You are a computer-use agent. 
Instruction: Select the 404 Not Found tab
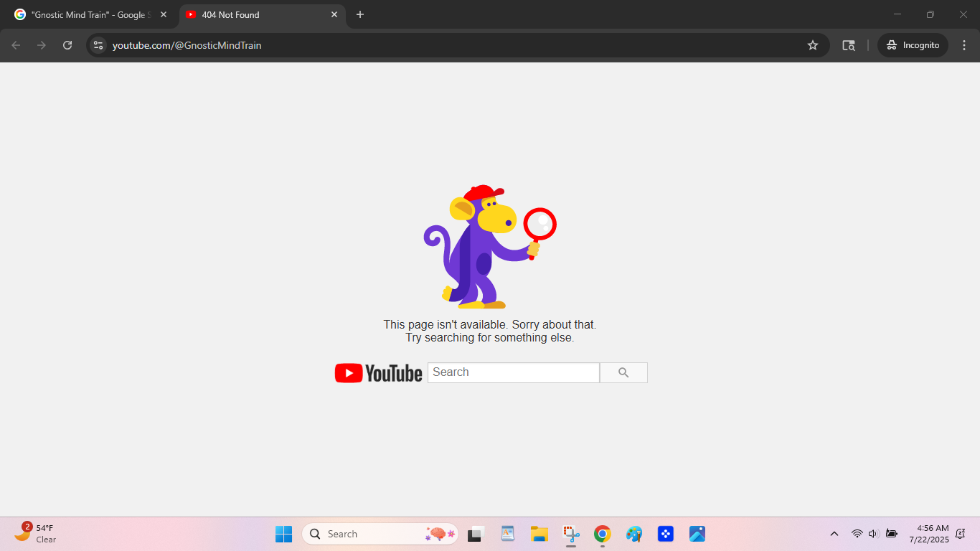coord(262,14)
